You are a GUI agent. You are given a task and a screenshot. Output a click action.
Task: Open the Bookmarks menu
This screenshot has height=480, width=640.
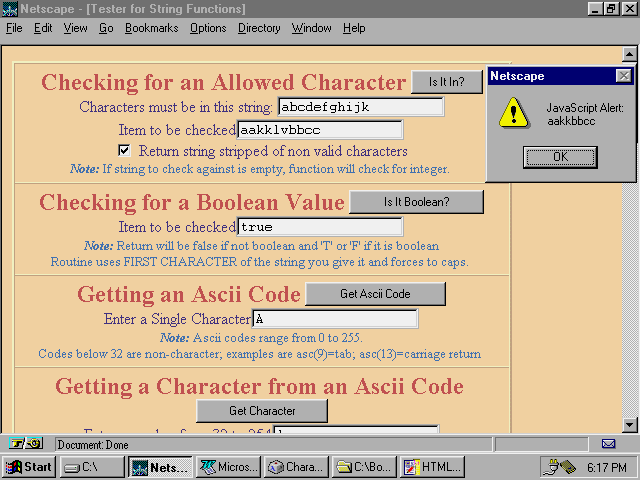pos(151,28)
